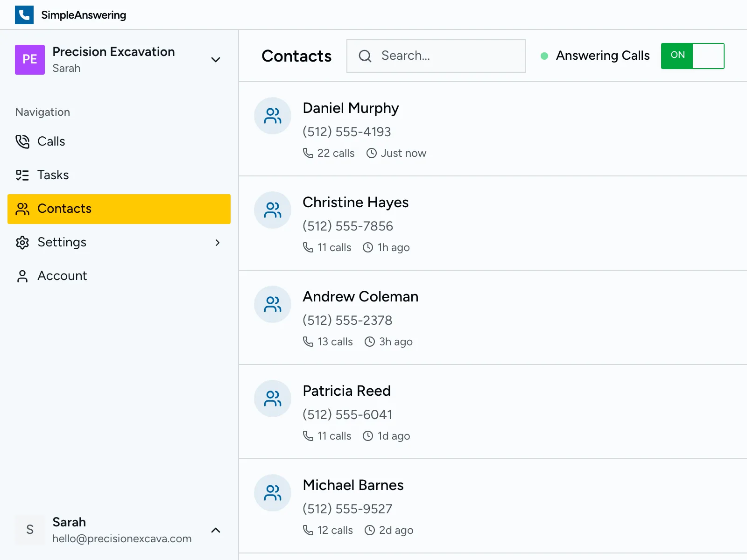The image size is (747, 560).
Task: Expand the Settings submenu chevron
Action: click(x=218, y=243)
